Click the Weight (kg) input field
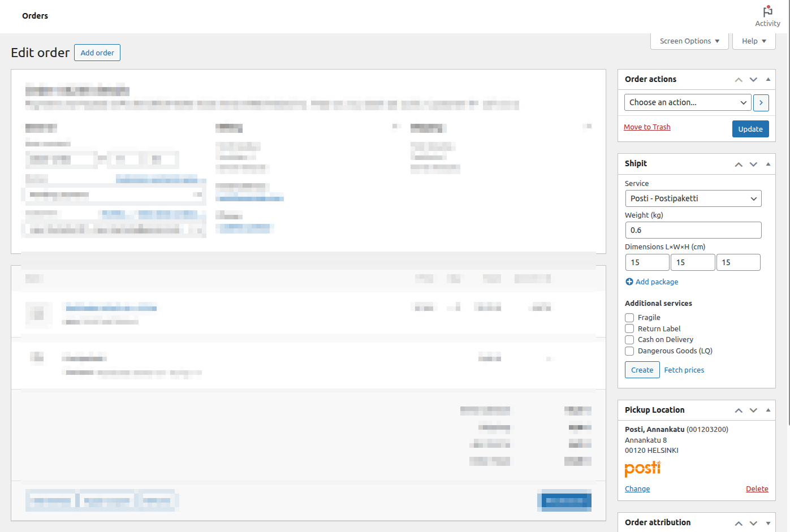 click(693, 230)
